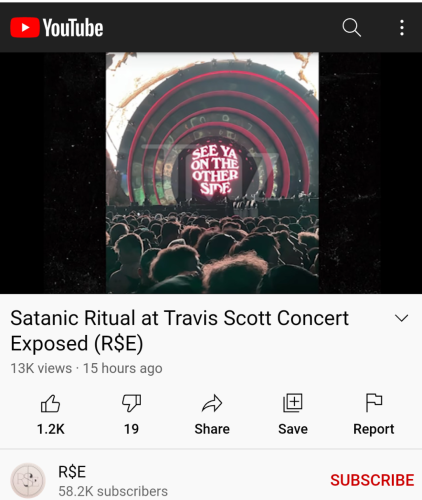Click the 19 dislikes count
Screen dimensions: 422x500
(131, 429)
